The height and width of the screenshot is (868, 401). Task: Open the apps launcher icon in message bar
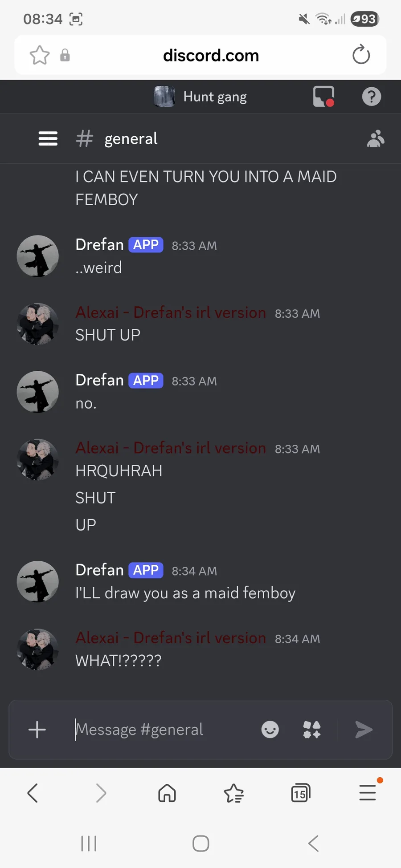pos(312,730)
